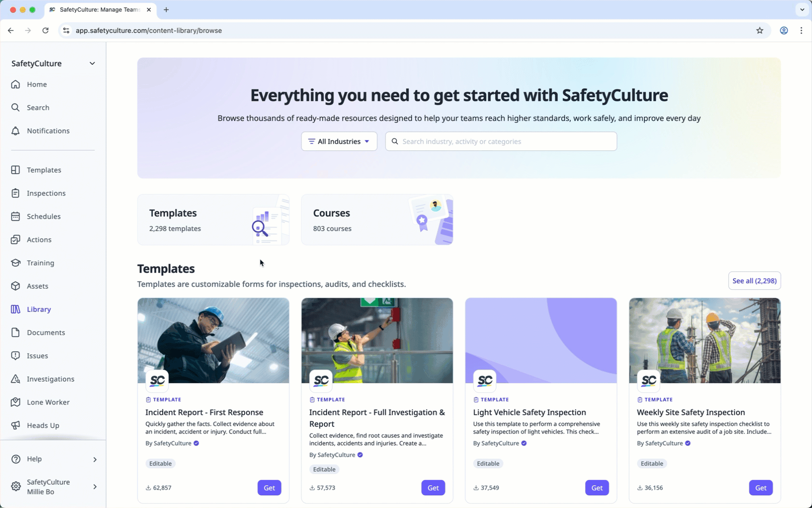The height and width of the screenshot is (508, 812).
Task: Open the Incident Report - Full Investigation image
Action: [377, 340]
